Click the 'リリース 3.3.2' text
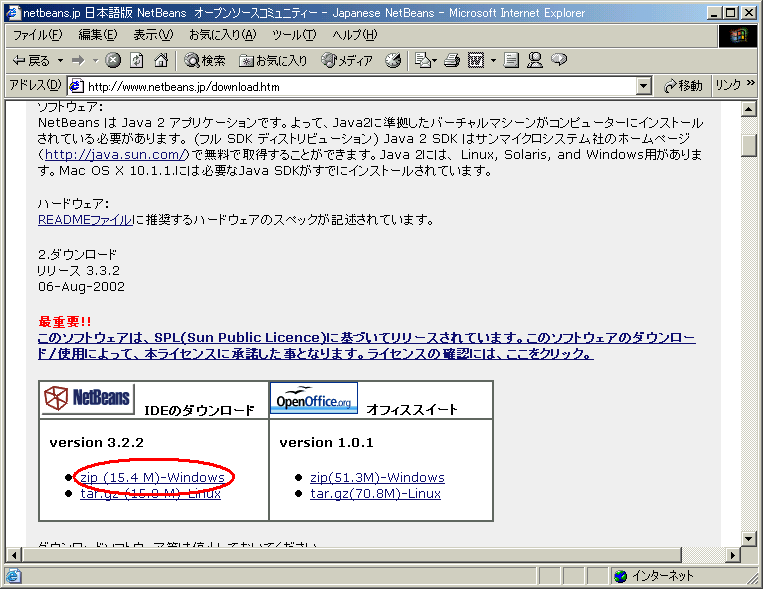The height and width of the screenshot is (589, 763). pyautogui.click(x=78, y=271)
